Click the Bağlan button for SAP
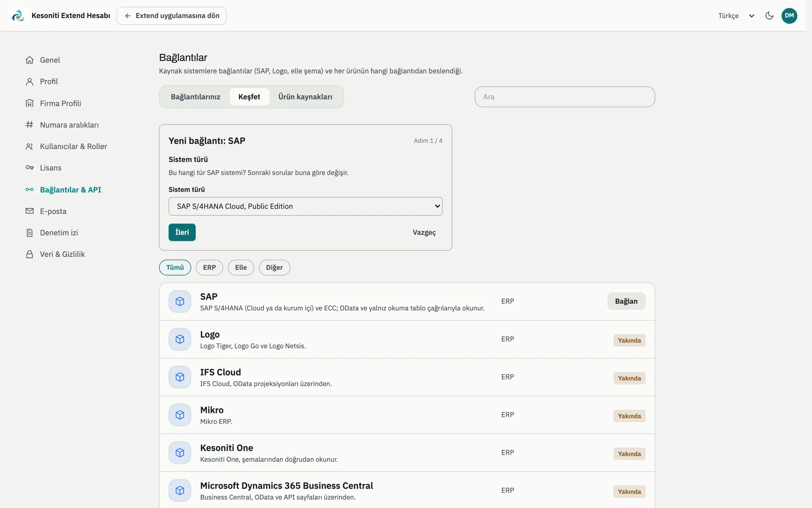Image resolution: width=812 pixels, height=508 pixels. pyautogui.click(x=626, y=301)
